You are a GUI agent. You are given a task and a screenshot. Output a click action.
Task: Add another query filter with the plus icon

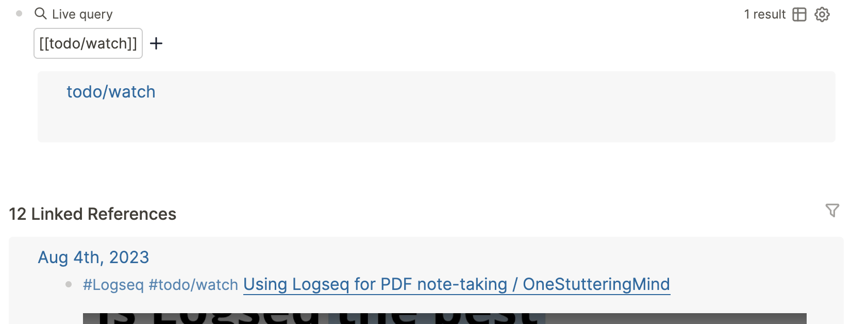point(156,43)
